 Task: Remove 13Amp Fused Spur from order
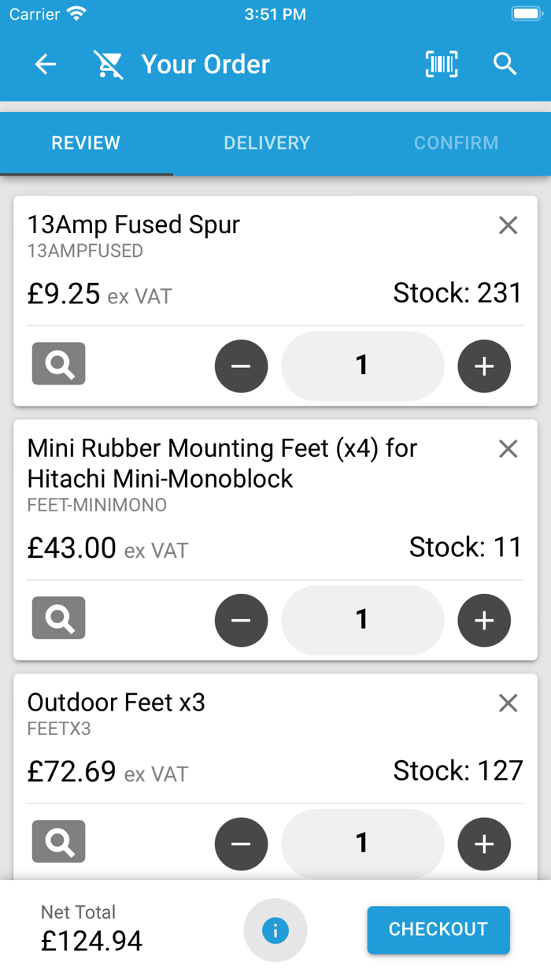tap(508, 225)
